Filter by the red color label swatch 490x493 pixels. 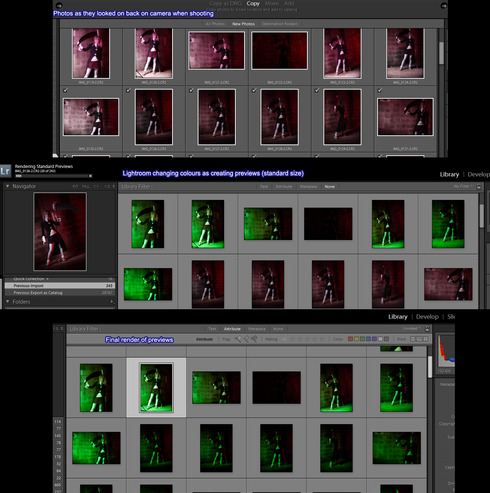point(350,339)
